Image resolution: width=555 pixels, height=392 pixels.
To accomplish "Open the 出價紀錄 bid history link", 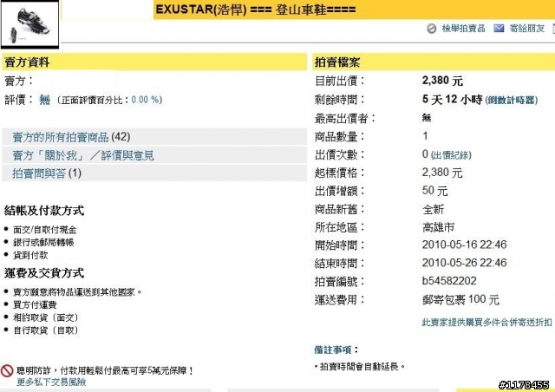I will click(x=451, y=155).
